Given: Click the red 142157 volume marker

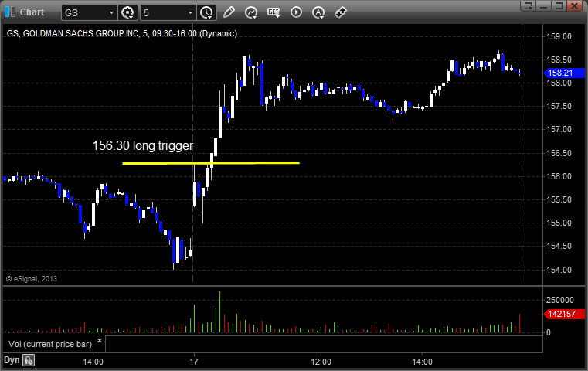Looking at the screenshot, I should click(x=564, y=314).
